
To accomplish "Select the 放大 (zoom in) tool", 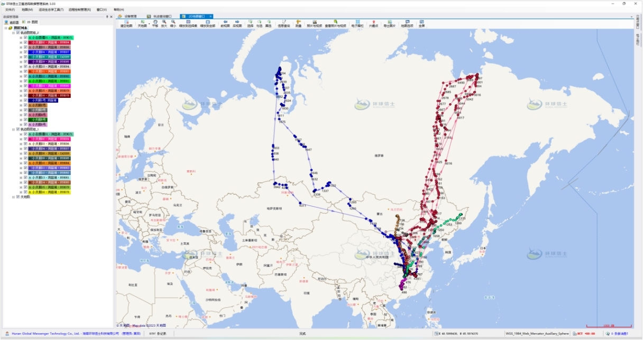I will [164, 23].
